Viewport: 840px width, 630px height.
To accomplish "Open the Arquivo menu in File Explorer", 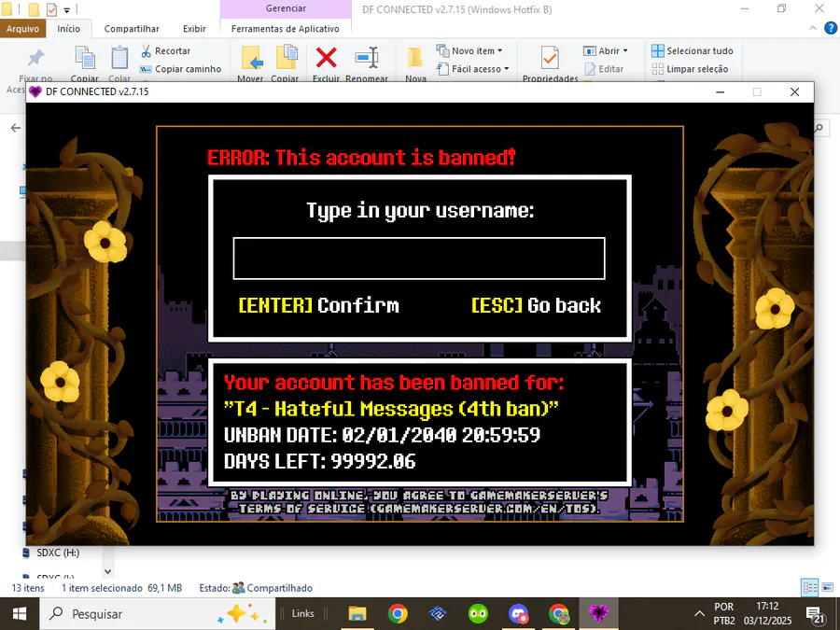I will coord(22,29).
